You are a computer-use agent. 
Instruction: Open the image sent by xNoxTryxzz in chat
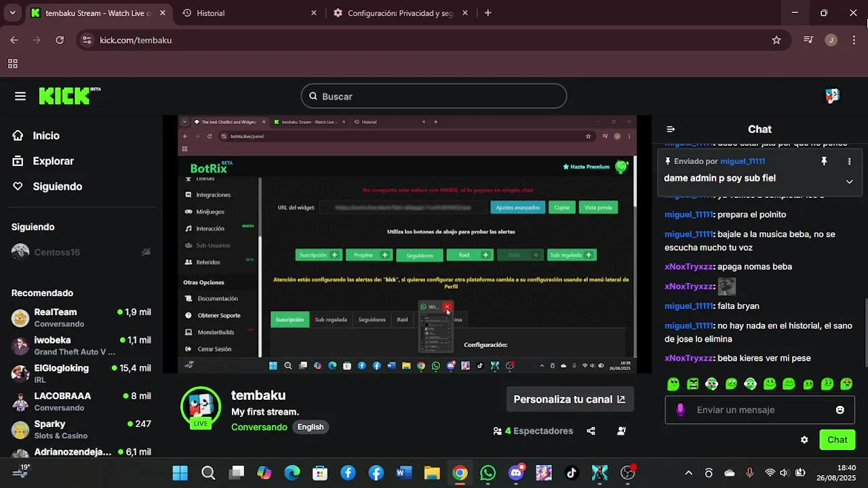pyautogui.click(x=726, y=286)
